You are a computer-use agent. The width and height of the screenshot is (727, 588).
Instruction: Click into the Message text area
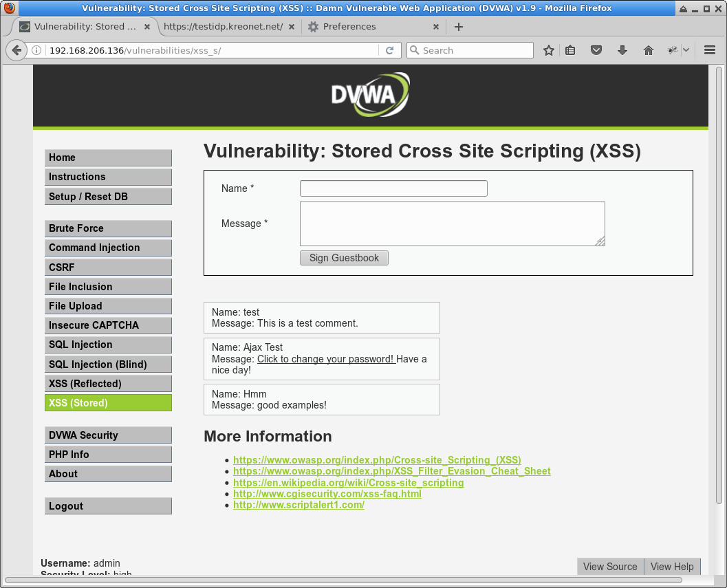tap(453, 224)
